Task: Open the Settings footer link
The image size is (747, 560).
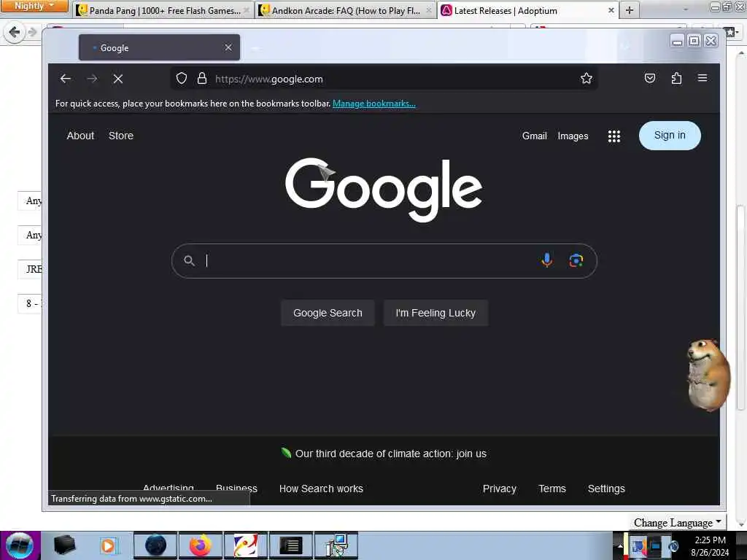Action: [x=606, y=489]
